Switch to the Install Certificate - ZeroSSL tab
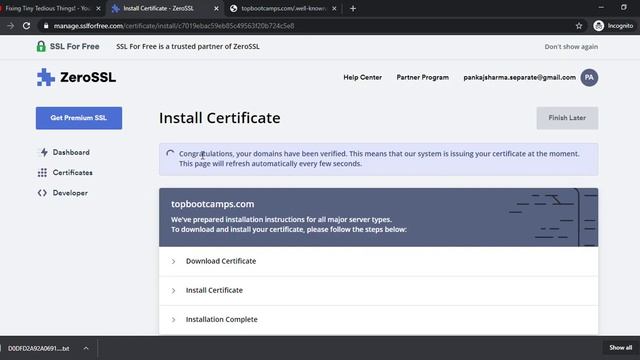 (x=165, y=8)
